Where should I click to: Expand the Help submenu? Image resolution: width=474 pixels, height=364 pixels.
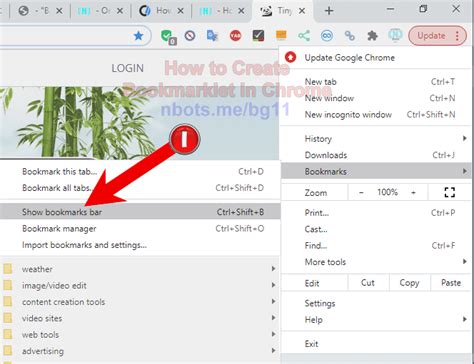[x=376, y=320]
